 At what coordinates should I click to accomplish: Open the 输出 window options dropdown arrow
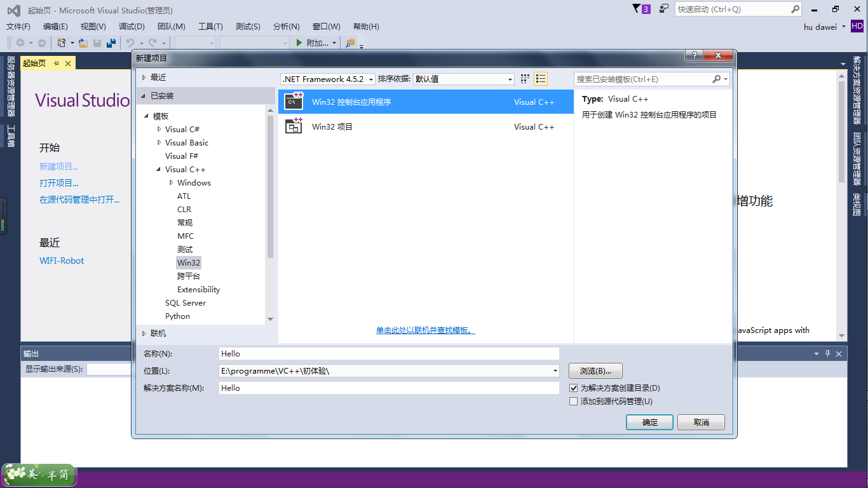[x=817, y=353]
